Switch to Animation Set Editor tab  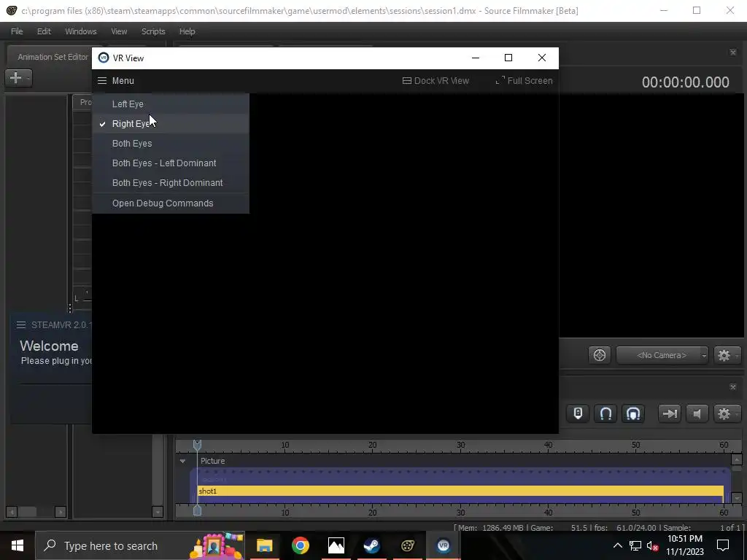(x=53, y=57)
